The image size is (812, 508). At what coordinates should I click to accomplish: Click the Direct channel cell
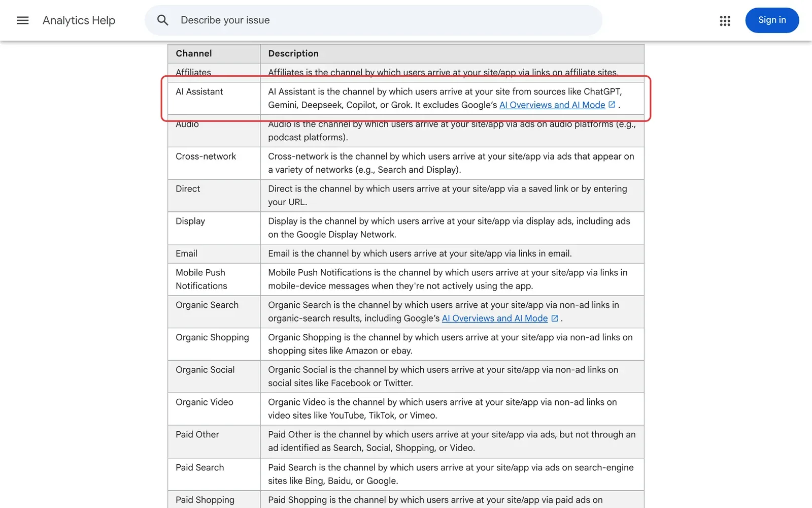tap(214, 196)
